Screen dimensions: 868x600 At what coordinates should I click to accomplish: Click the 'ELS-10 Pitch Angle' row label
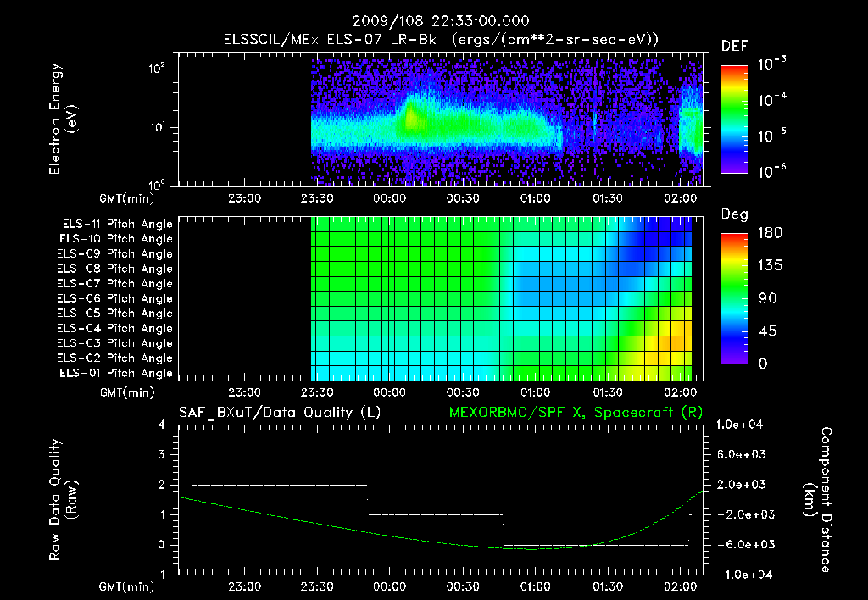pyautogui.click(x=116, y=239)
